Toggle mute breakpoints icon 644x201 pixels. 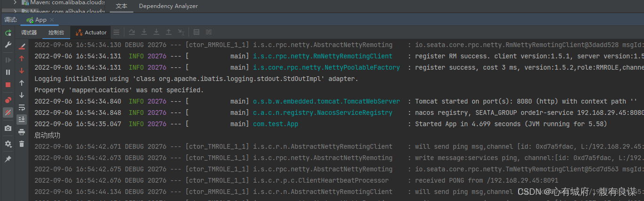pyautogui.click(x=8, y=113)
